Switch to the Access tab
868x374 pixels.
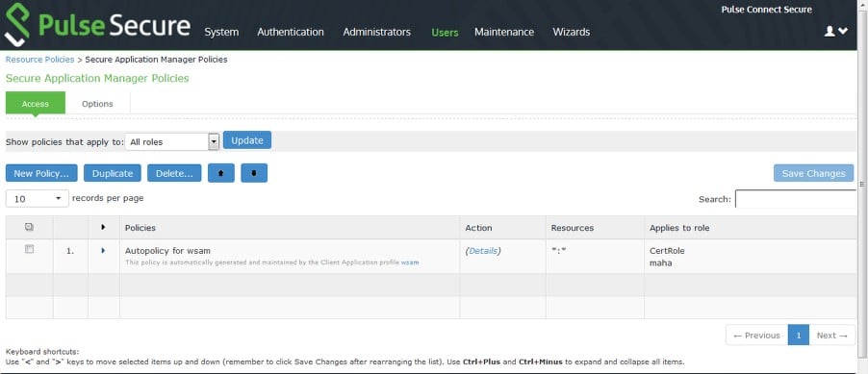pos(36,104)
